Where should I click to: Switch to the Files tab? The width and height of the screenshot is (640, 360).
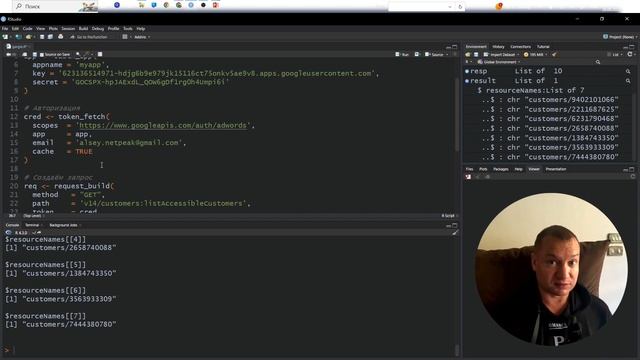point(469,169)
